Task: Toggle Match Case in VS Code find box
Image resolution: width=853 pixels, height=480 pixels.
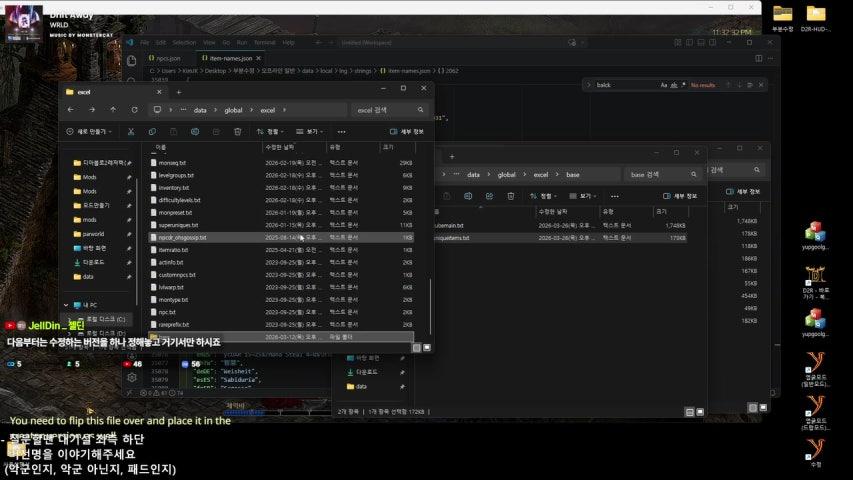Action: click(x=664, y=85)
